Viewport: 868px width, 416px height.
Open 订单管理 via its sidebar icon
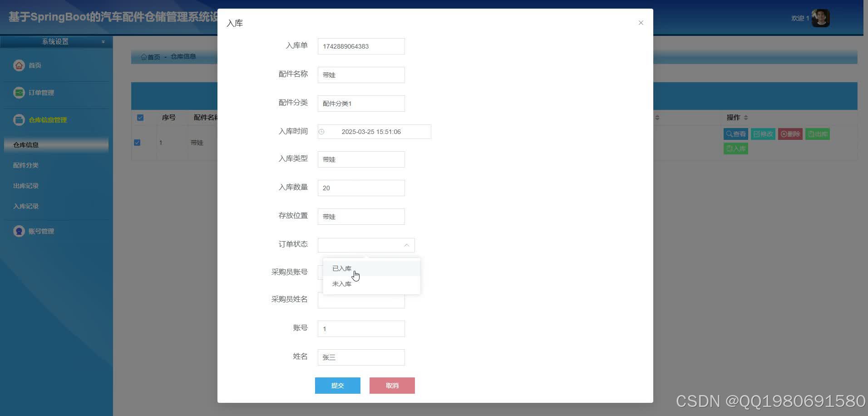point(19,92)
